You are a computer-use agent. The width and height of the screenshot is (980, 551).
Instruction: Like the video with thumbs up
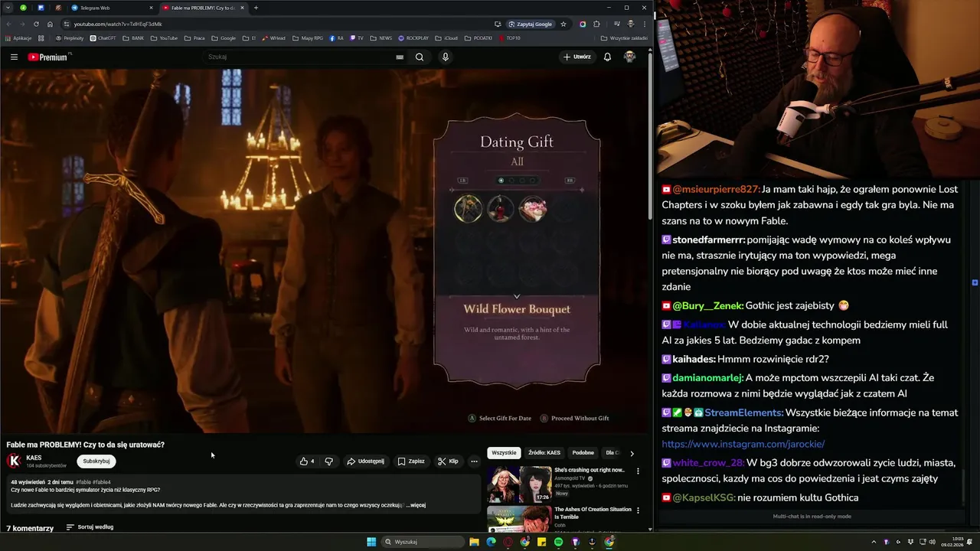(x=307, y=461)
